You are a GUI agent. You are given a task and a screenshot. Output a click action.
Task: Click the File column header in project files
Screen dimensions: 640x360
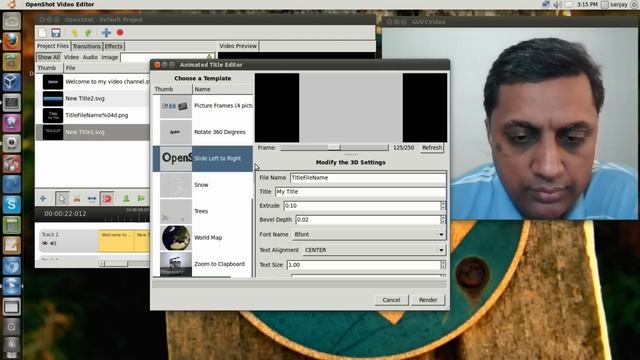[107, 68]
